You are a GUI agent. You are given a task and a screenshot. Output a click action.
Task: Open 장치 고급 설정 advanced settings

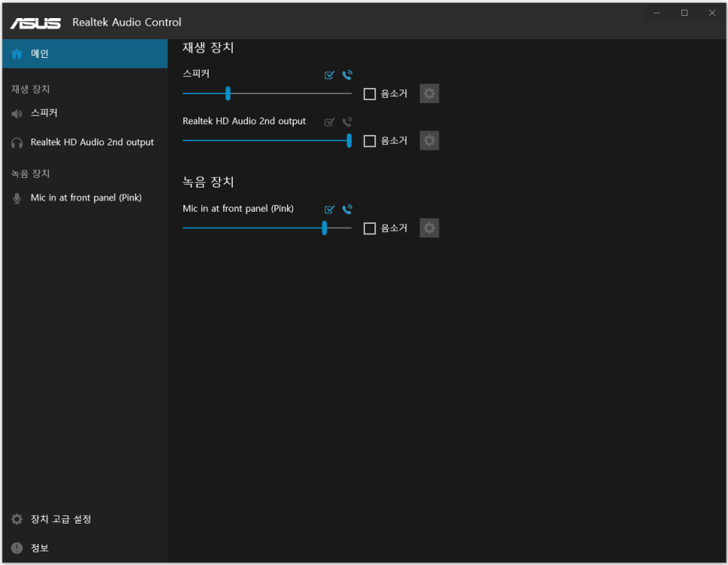click(x=61, y=519)
